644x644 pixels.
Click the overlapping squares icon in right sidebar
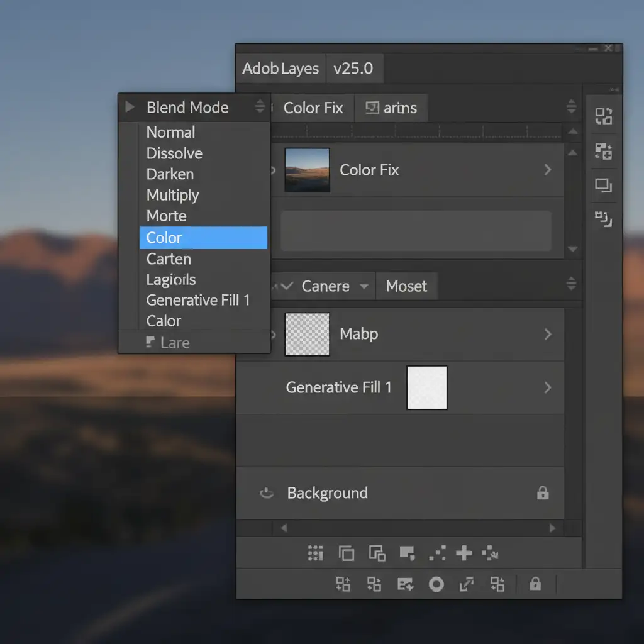(x=603, y=186)
